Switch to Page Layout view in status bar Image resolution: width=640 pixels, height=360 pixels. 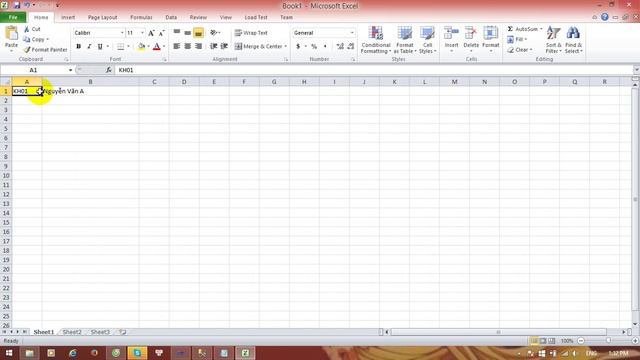pyautogui.click(x=543, y=341)
